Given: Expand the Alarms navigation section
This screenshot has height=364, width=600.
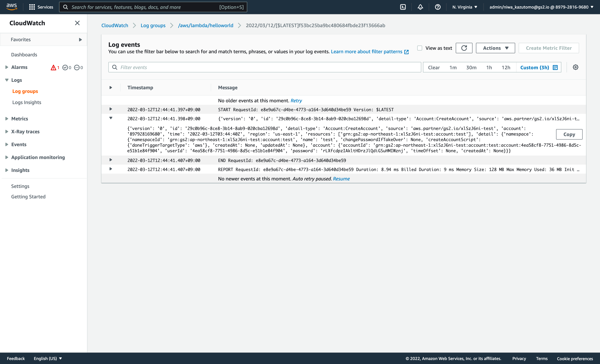Looking at the screenshot, I should point(7,67).
